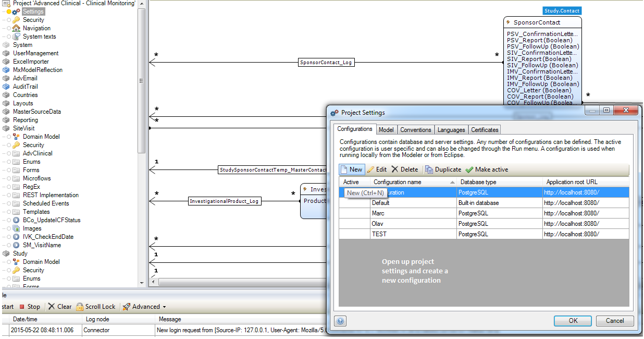Select Countries module in tree
This screenshot has height=339, width=644.
[25, 95]
